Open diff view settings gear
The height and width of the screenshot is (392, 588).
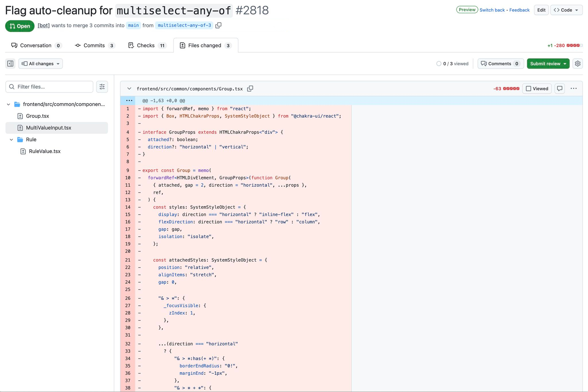(x=577, y=63)
